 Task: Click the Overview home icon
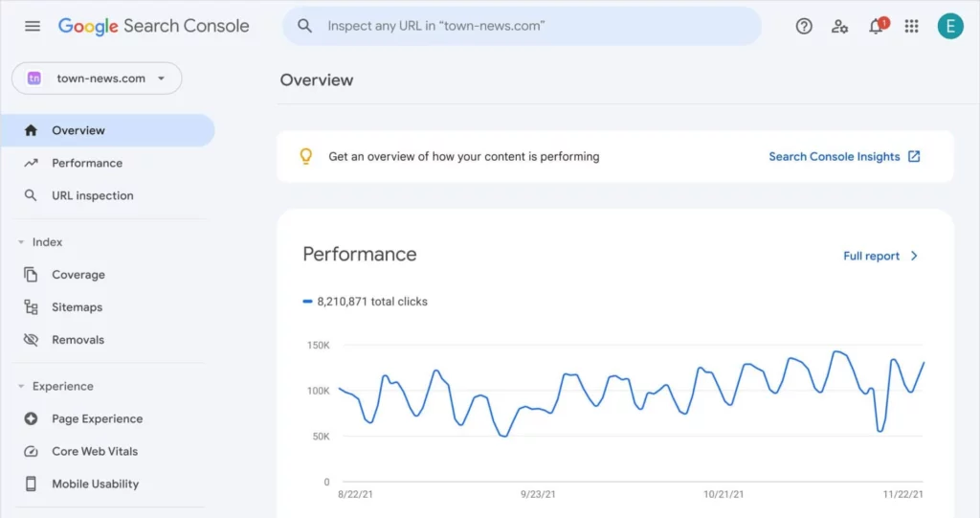(31, 130)
